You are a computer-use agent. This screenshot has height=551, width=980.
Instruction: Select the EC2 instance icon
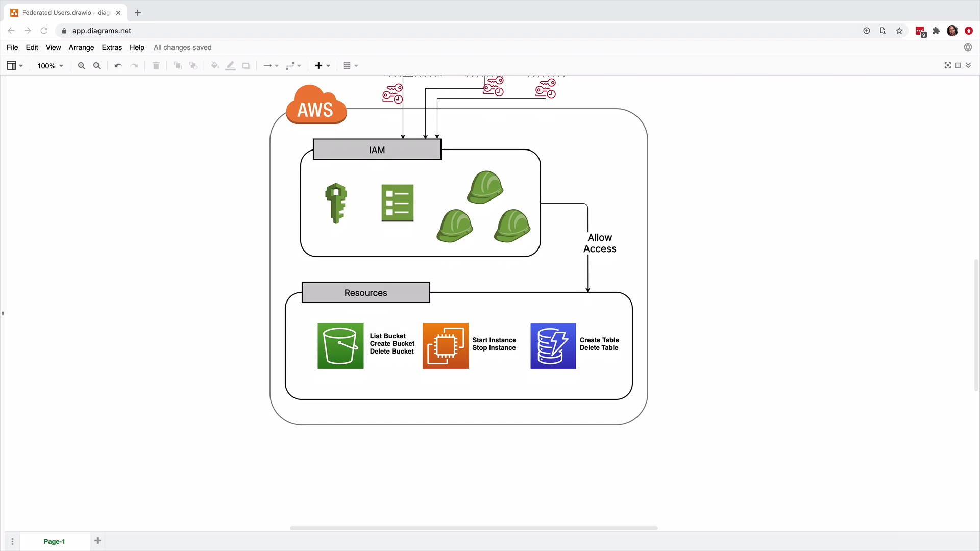[445, 346]
